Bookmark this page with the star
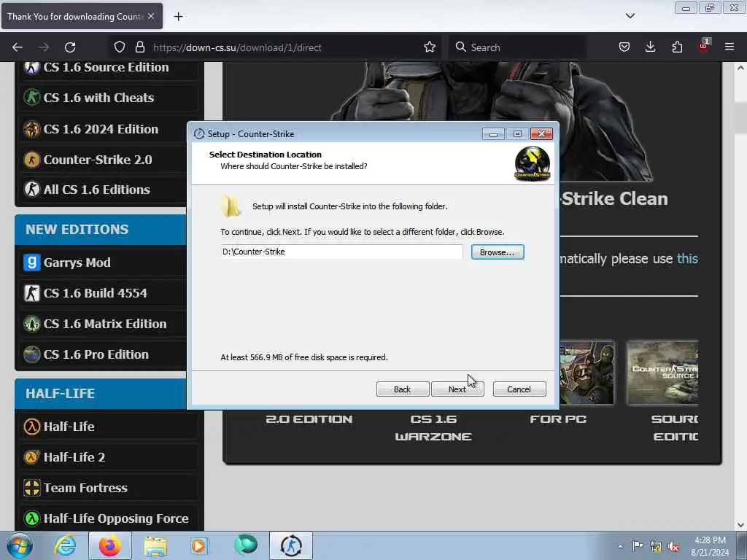Viewport: 747px width, 560px height. coord(429,47)
